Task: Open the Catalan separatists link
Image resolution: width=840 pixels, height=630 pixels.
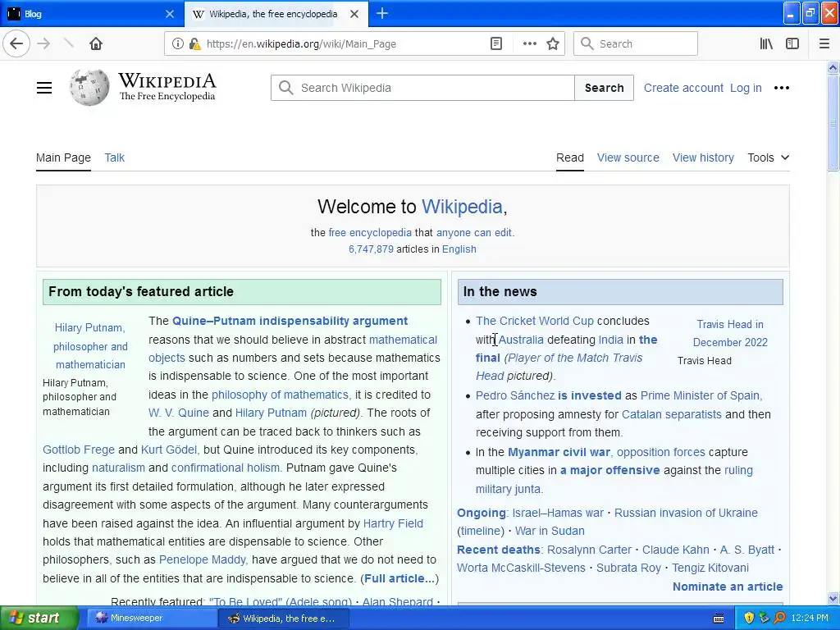Action: tap(671, 414)
